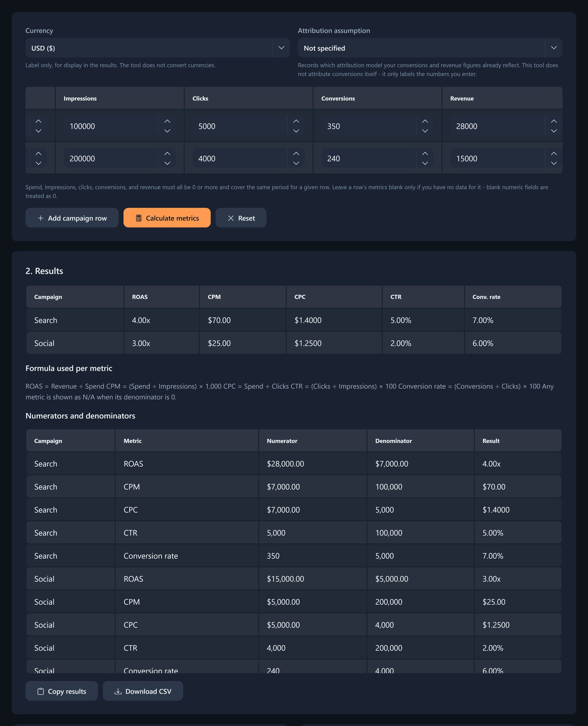The image size is (588, 726).
Task: Increase the Revenue value 28000
Action: point(554,121)
